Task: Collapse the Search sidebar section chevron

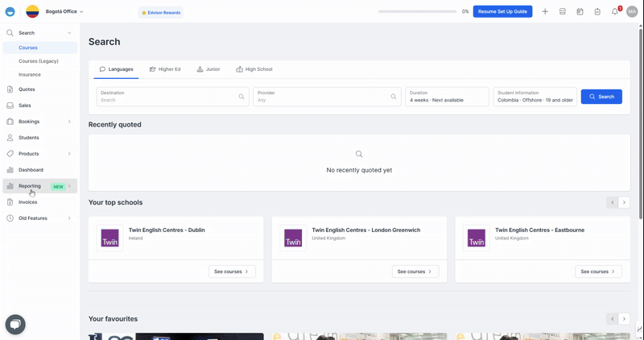Action: [69, 33]
